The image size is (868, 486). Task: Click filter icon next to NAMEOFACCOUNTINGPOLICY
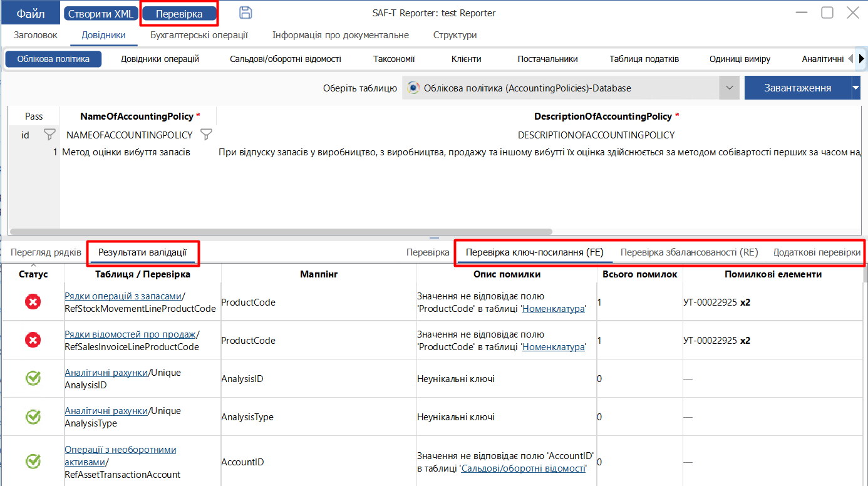coord(206,135)
